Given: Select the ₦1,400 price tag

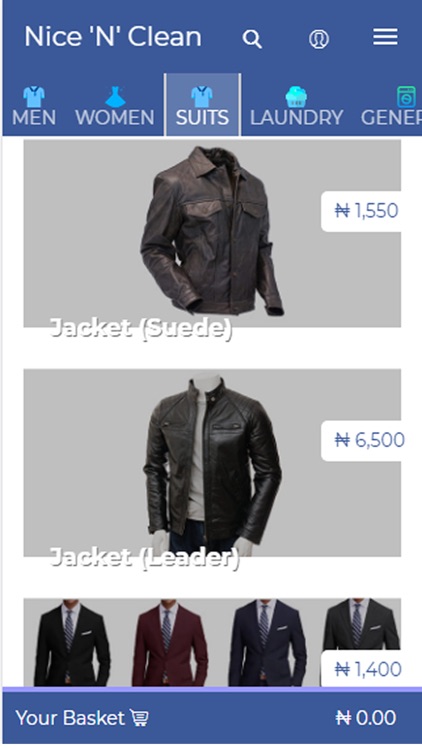Looking at the screenshot, I should click(x=361, y=669).
